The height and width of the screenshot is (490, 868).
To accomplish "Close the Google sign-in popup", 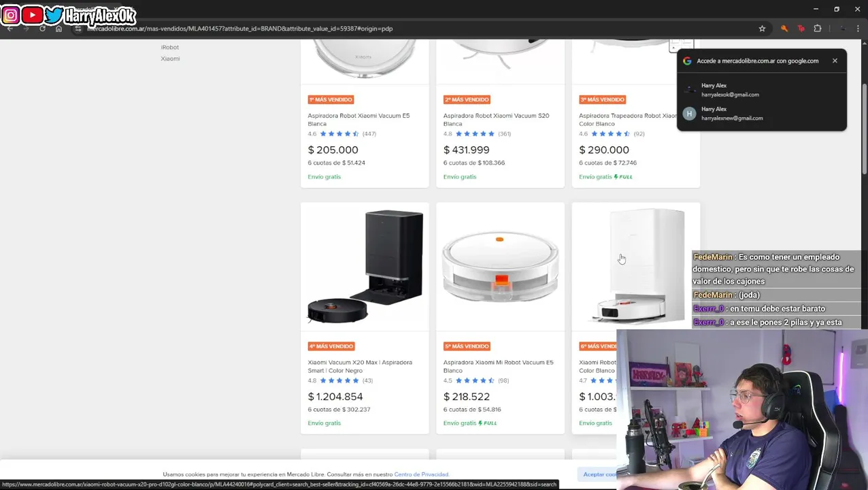I will point(835,61).
